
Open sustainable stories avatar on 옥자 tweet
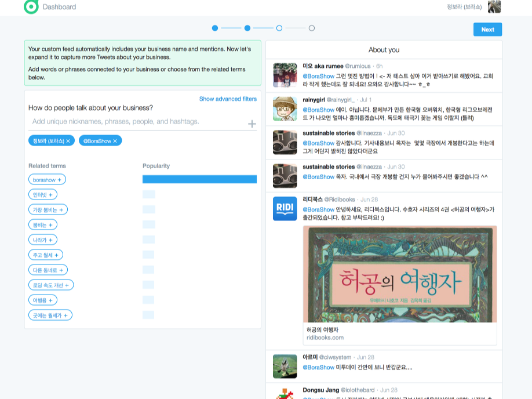tap(285, 176)
